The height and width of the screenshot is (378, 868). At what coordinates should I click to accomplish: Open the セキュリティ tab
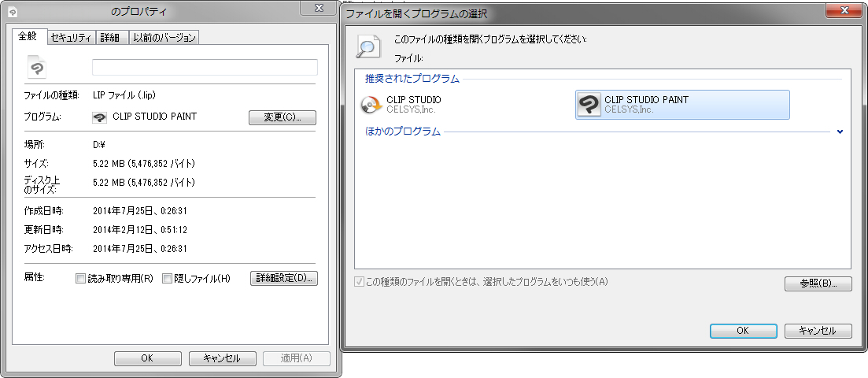(71, 38)
